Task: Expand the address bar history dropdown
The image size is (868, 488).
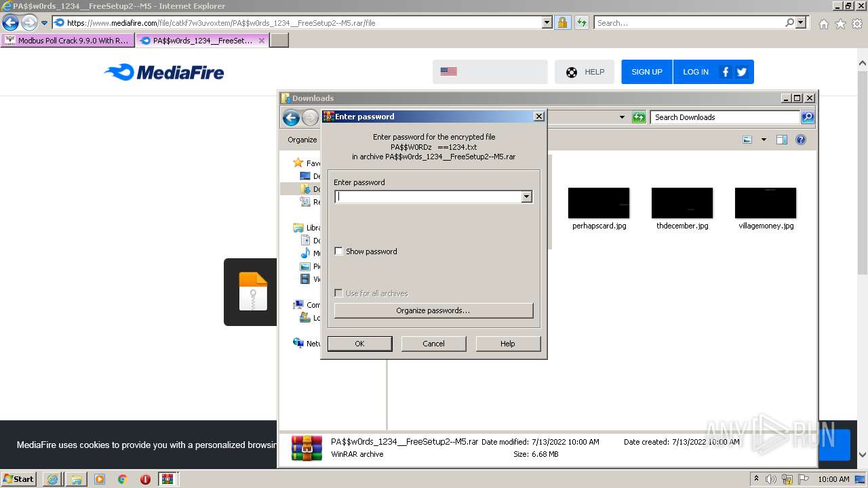Action: click(547, 22)
